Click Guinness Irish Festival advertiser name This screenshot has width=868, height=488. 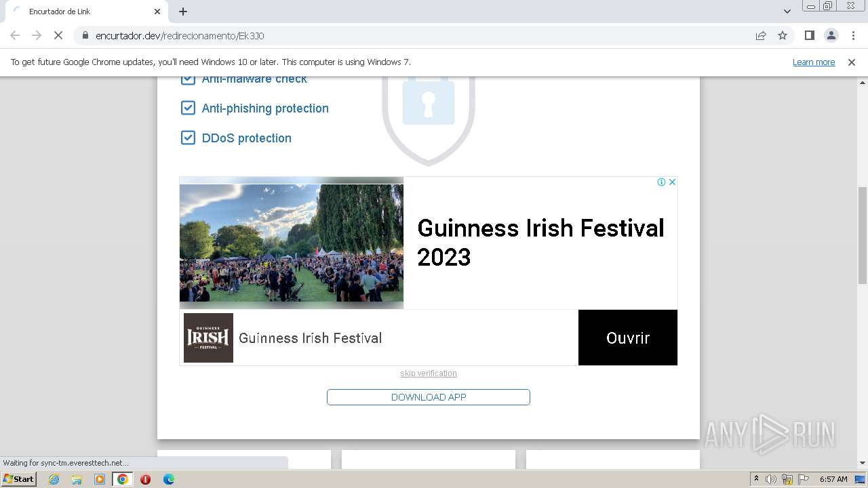[x=310, y=338]
